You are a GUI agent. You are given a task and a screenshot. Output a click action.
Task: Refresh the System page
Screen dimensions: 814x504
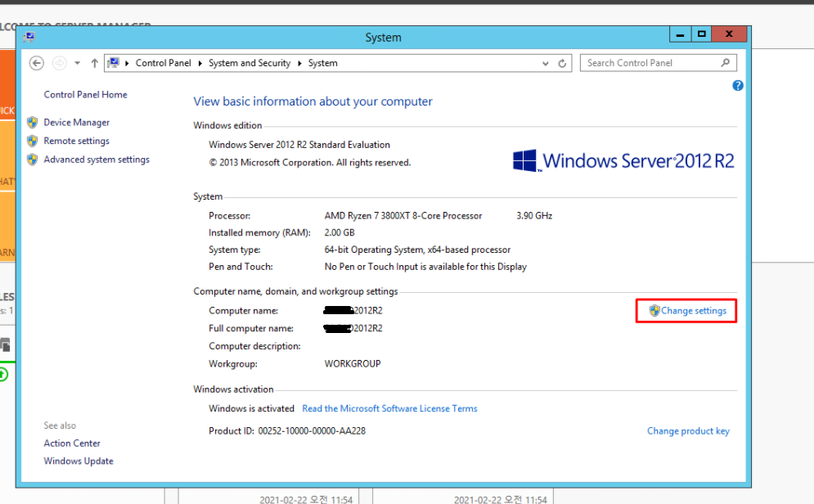click(562, 63)
